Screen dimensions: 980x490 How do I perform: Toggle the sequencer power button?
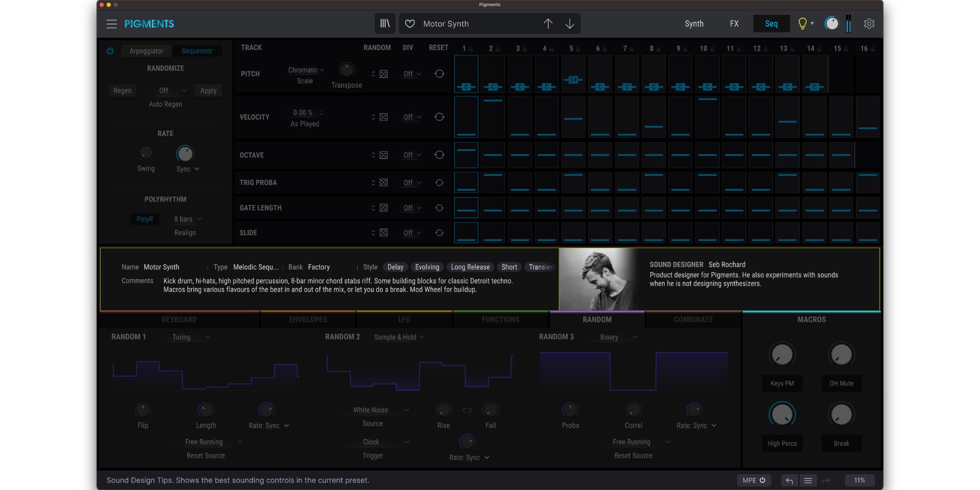click(111, 51)
